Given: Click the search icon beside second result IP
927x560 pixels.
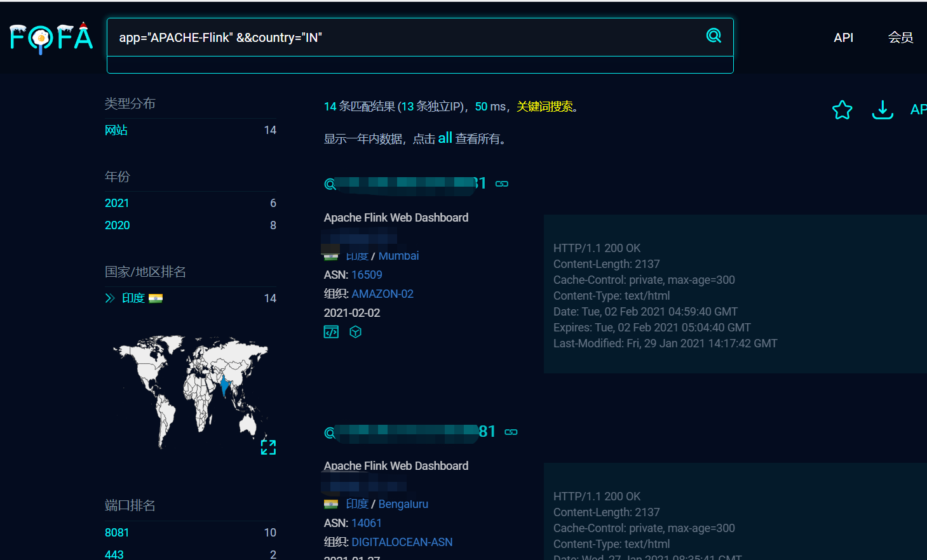Looking at the screenshot, I should 330,432.
